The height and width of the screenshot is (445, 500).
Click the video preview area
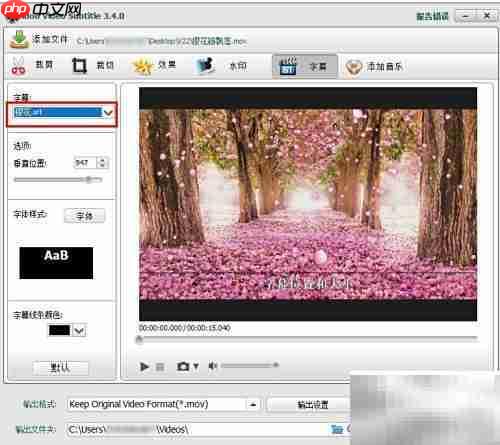308,204
